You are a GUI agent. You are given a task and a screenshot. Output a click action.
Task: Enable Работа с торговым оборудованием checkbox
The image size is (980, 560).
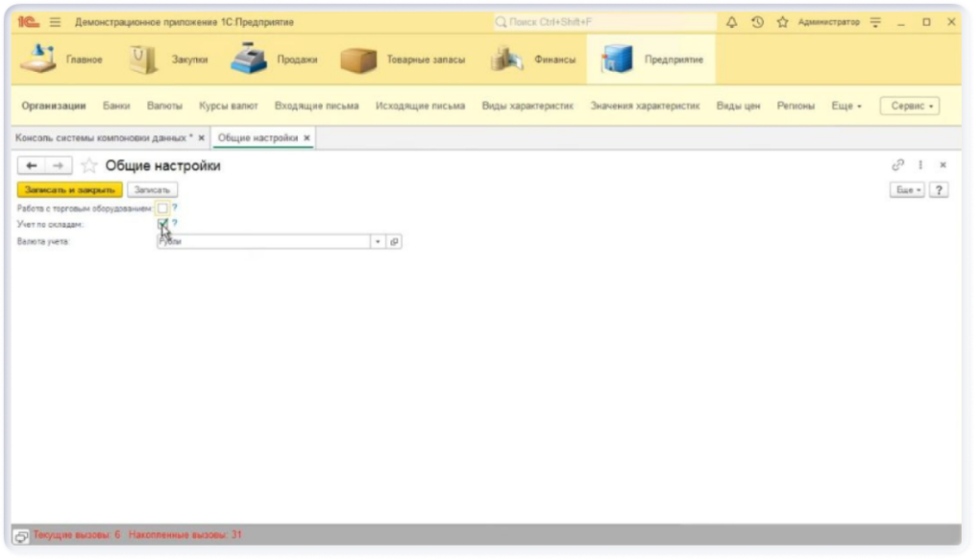(163, 208)
